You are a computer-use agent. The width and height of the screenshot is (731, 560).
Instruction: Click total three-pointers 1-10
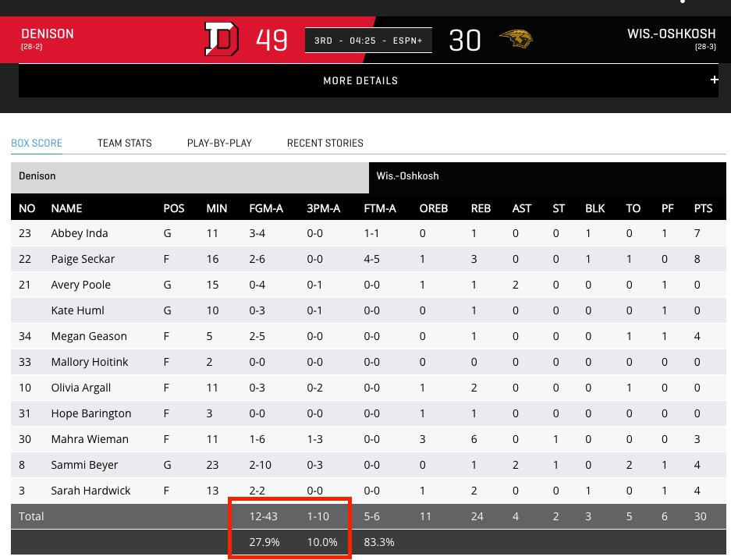[x=318, y=516]
